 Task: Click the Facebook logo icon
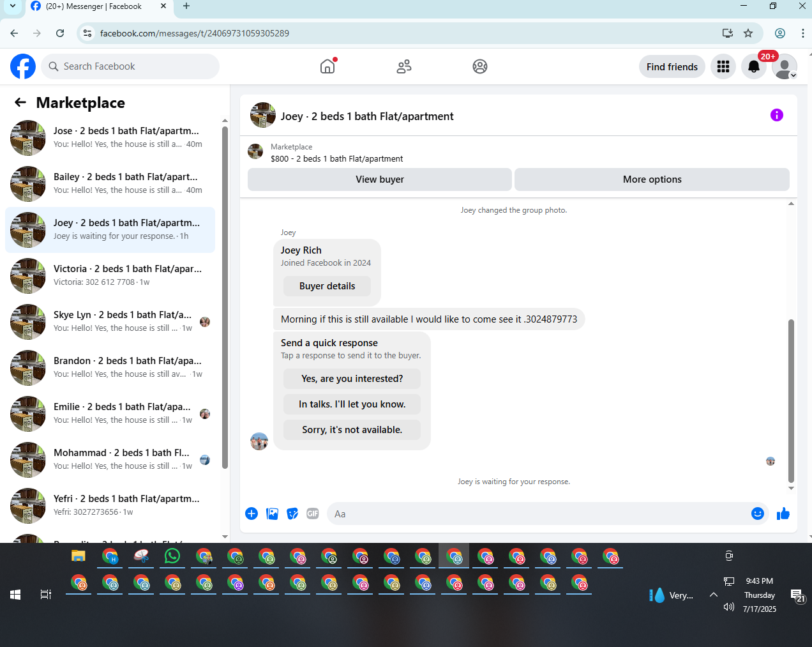pos(23,66)
